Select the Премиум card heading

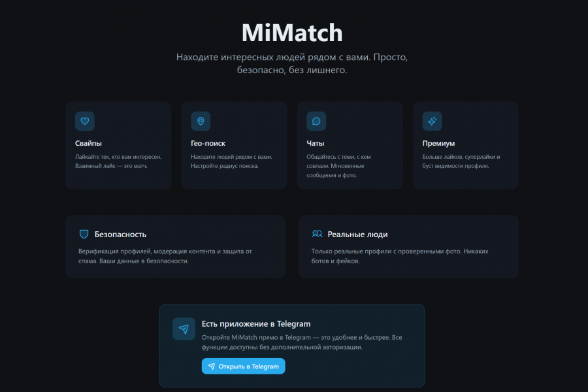[438, 143]
